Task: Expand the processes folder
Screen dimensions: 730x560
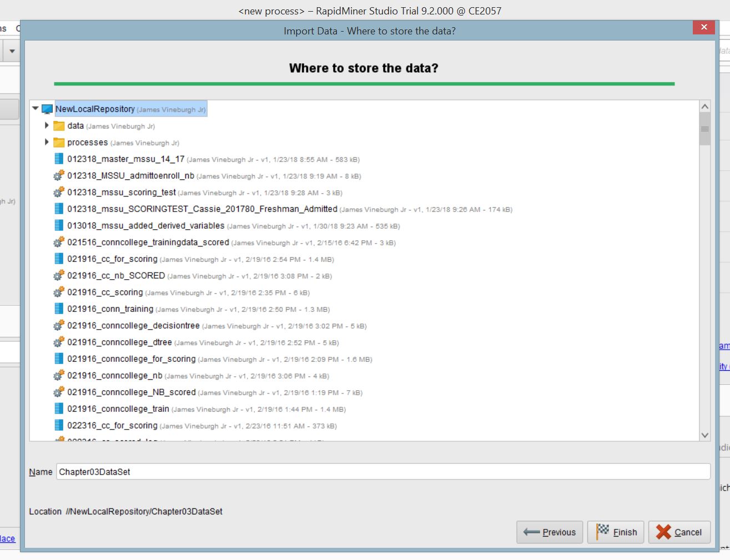Action: tap(47, 142)
